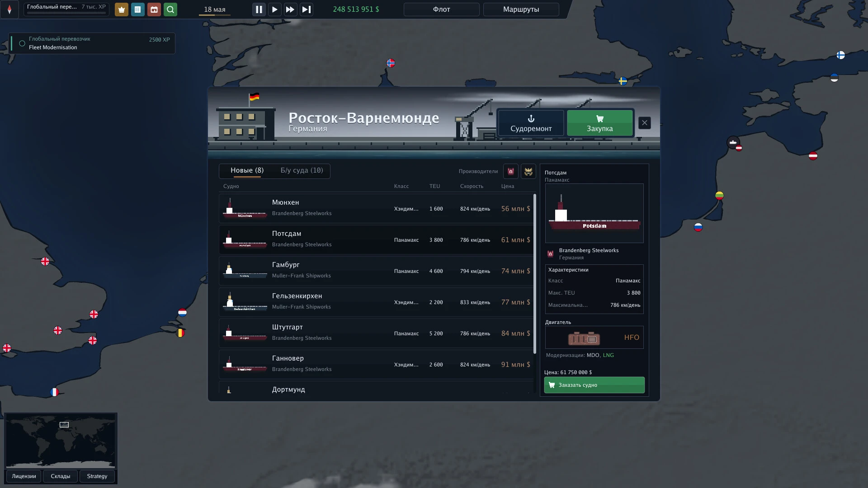Click the ship list scrollbar

pyautogui.click(x=535, y=274)
